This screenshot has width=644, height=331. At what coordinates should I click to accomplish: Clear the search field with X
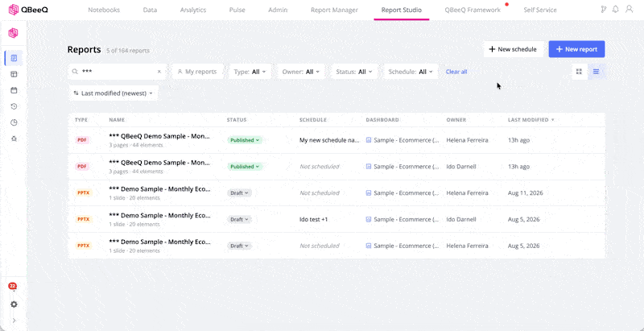[159, 72]
